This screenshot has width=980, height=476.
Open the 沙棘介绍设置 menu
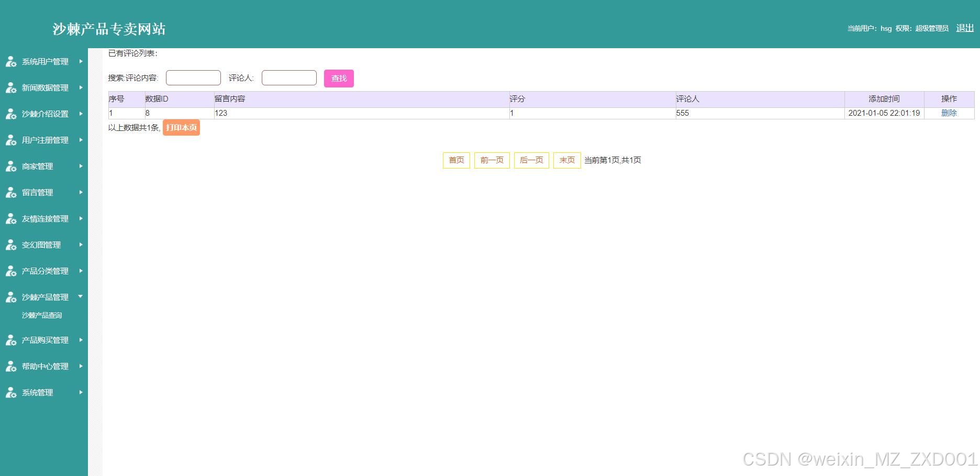coord(45,114)
